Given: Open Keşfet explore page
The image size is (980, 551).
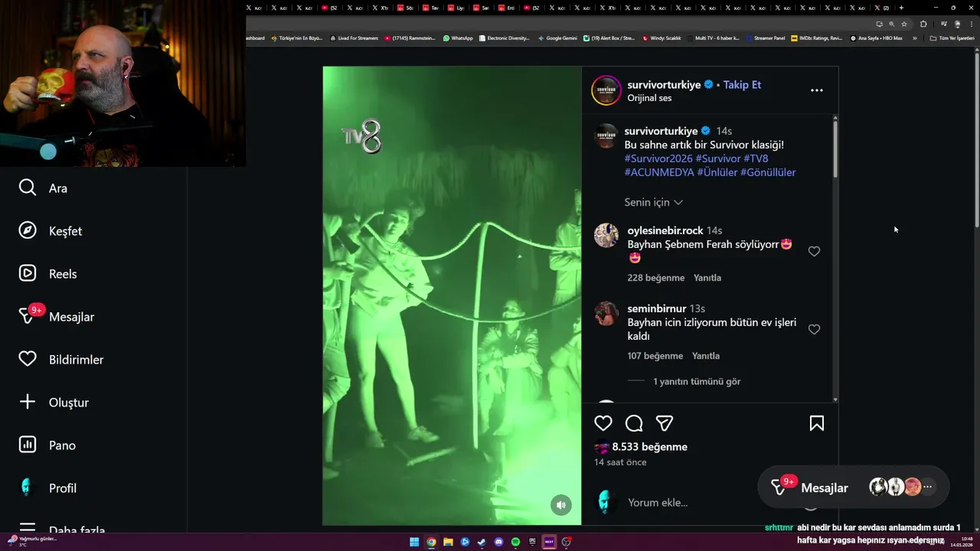Looking at the screenshot, I should click(x=51, y=230).
